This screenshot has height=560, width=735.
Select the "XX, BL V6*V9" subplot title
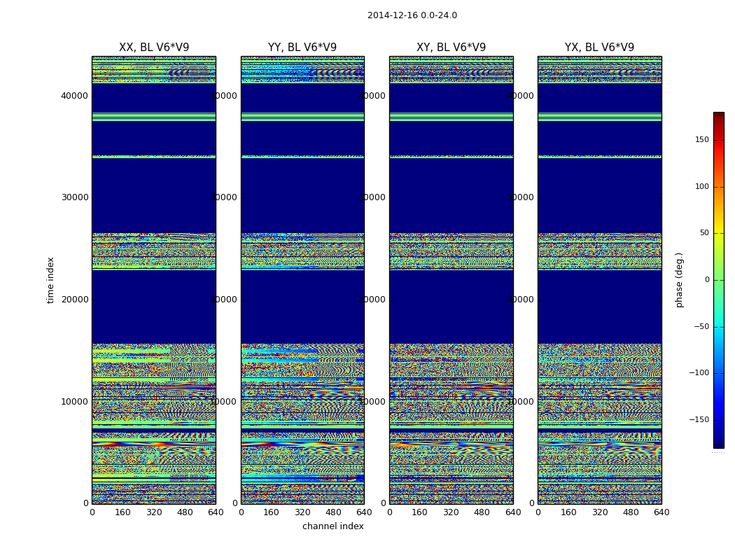tap(154, 48)
